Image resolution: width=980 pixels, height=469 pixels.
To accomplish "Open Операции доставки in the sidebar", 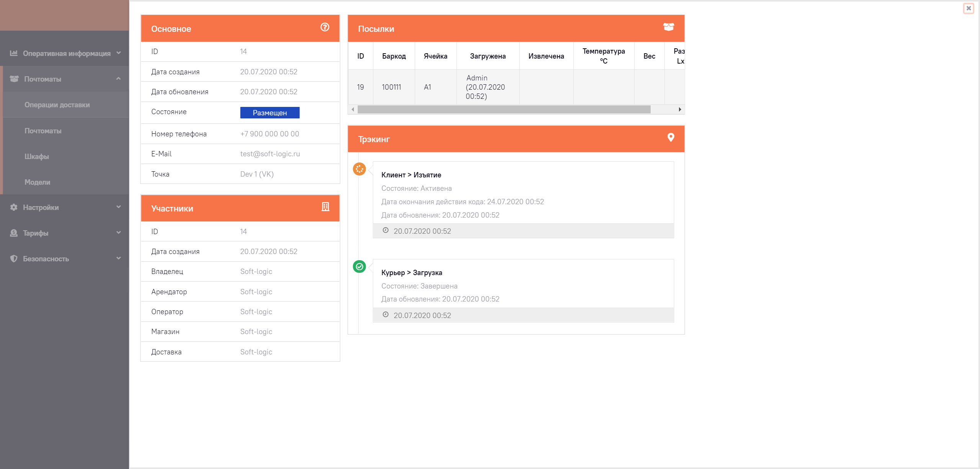I will pos(57,105).
